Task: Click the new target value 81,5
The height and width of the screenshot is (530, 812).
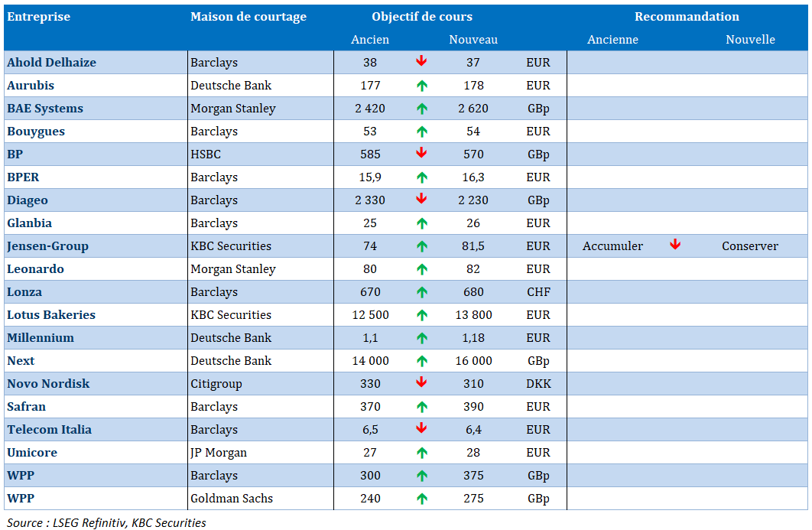Action: (473, 246)
